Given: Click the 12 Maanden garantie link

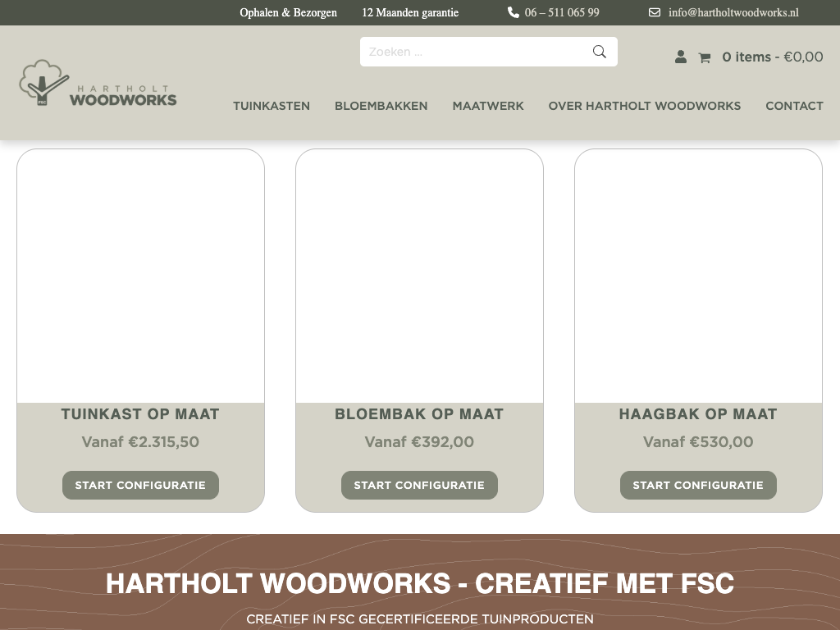Looking at the screenshot, I should (410, 12).
